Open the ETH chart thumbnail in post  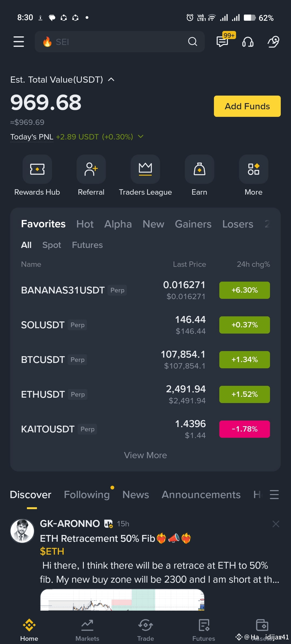[122, 600]
